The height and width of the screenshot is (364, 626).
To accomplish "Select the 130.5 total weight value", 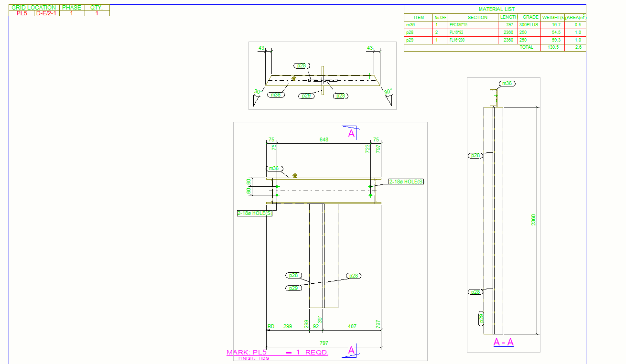I will pyautogui.click(x=554, y=47).
